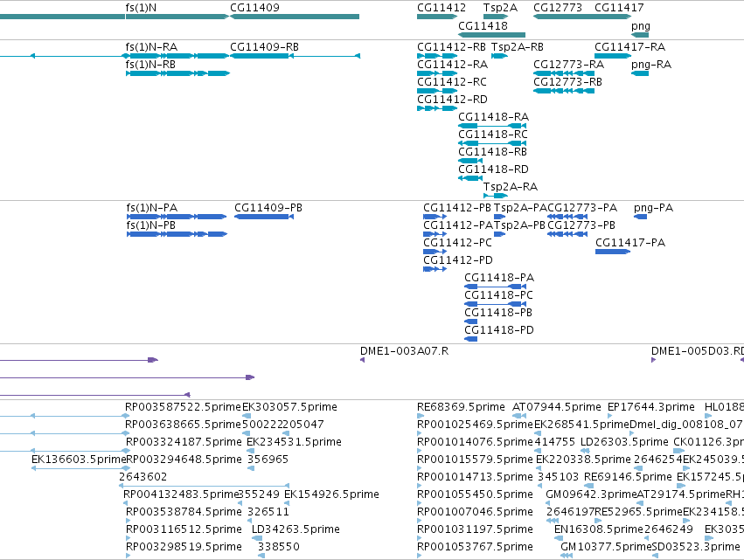The height and width of the screenshot is (560, 744).
Task: Select the CG11418-PB protein label
Action: pyautogui.click(x=498, y=313)
